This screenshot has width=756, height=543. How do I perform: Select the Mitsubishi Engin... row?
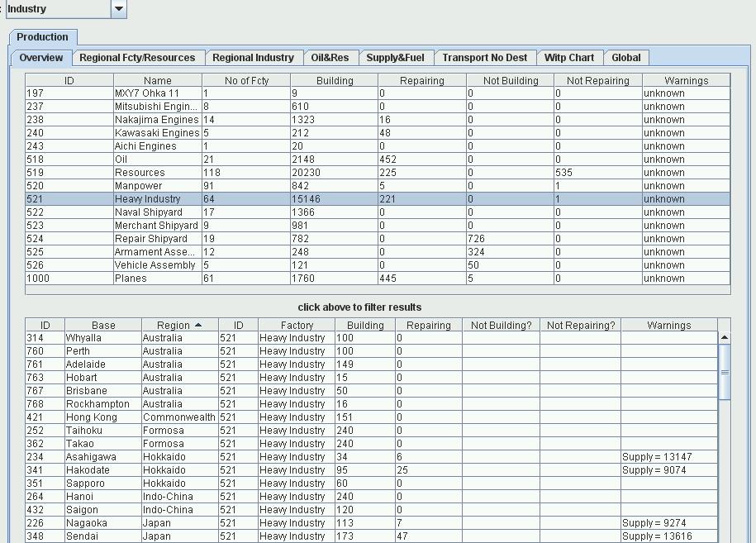[x=378, y=107]
